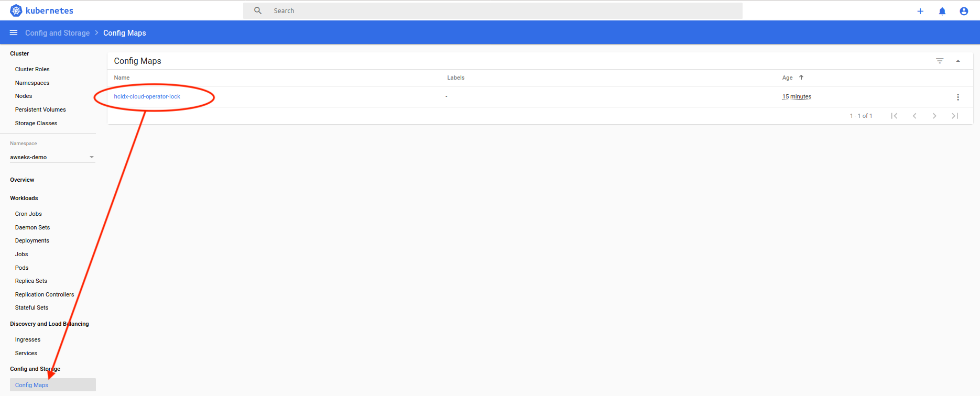Open Namespaces under Cluster

coord(32,83)
